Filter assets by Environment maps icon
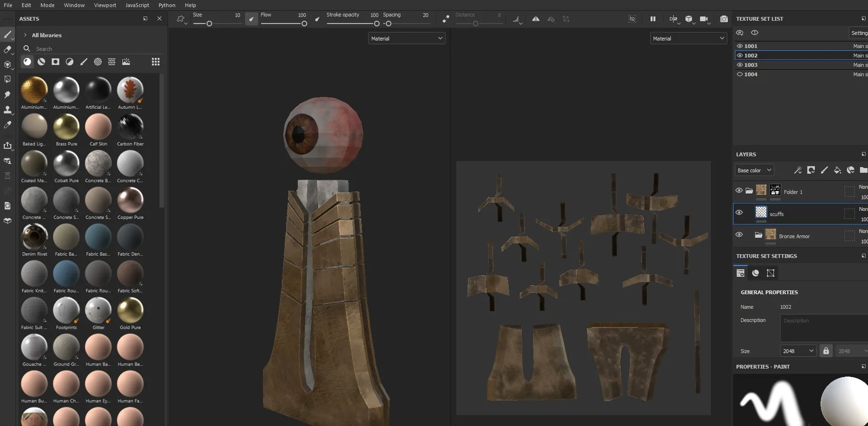Viewport: 868px width, 426px height. tap(126, 62)
